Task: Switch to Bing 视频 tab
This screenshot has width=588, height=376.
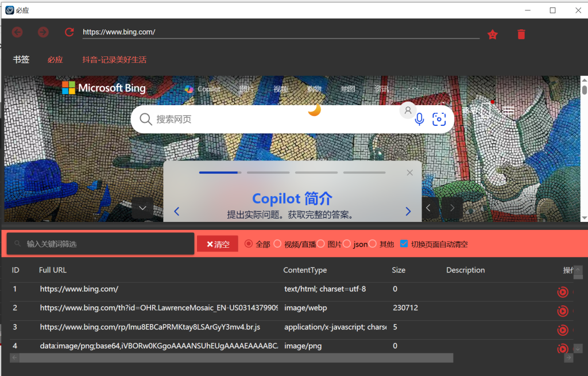Action: click(x=280, y=89)
